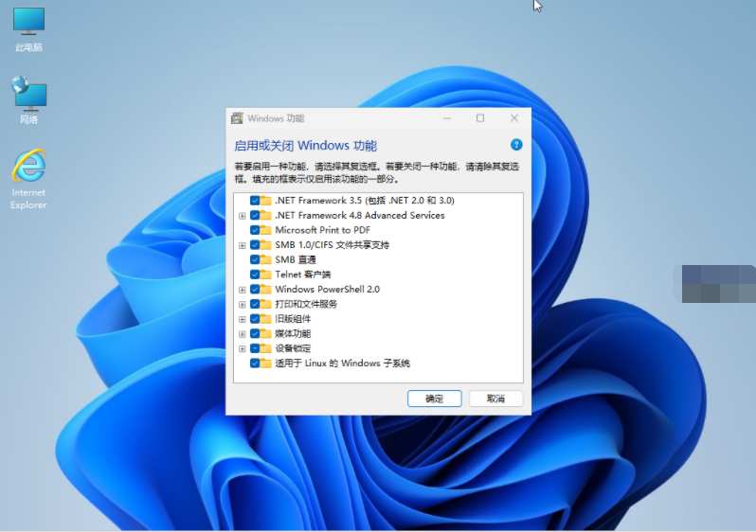This screenshot has height=532, width=756.
Task: Close the Windows 功能 dialog
Action: click(514, 118)
